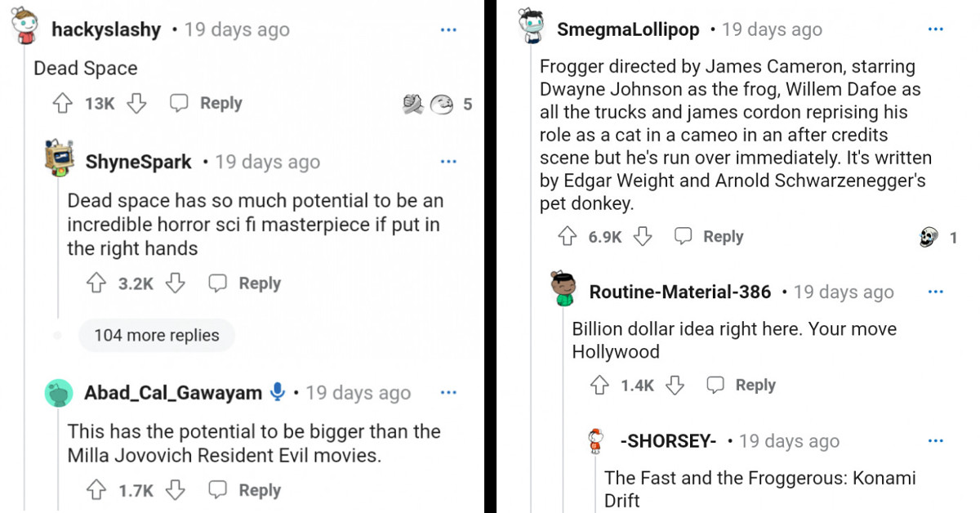Open SmegmaLollipop's username link

pos(627,30)
